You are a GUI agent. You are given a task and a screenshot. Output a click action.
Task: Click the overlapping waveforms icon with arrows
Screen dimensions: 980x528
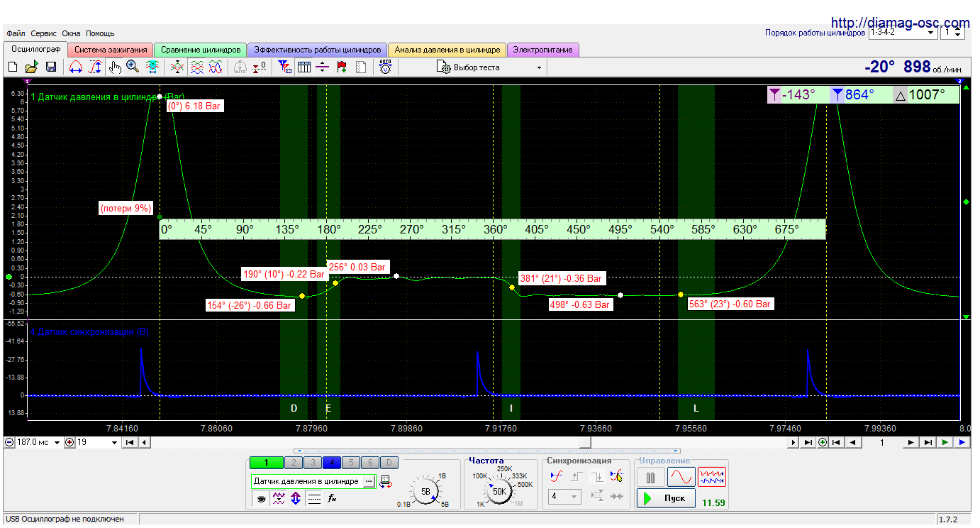tap(177, 67)
